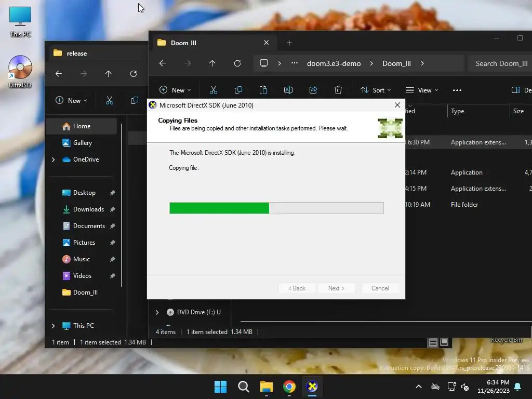Switch to details view layout icon

point(433,342)
